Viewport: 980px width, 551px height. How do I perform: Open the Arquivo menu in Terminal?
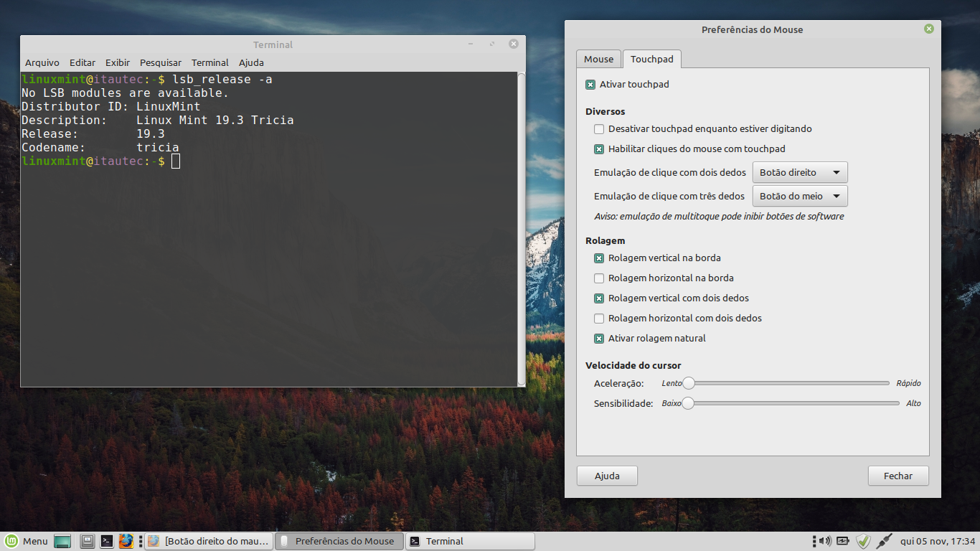[x=42, y=62]
